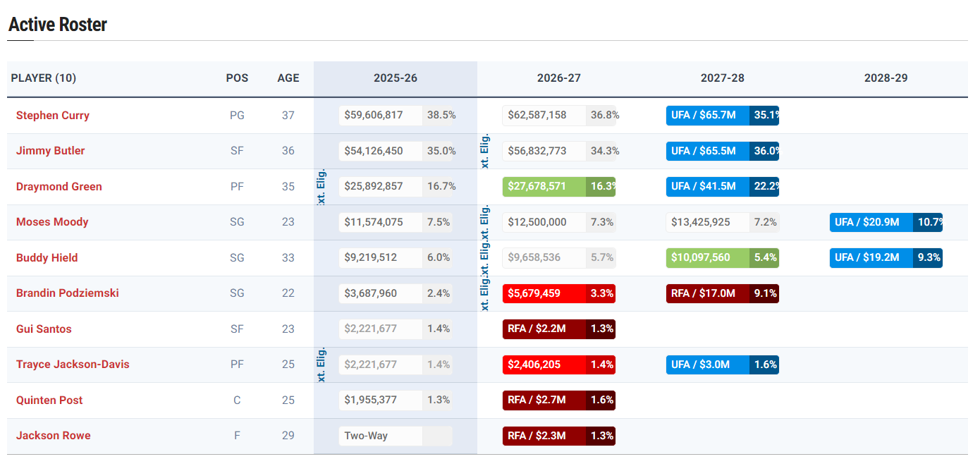Click Hield's UFA / $19.2M badge
980x459 pixels.
871,258
